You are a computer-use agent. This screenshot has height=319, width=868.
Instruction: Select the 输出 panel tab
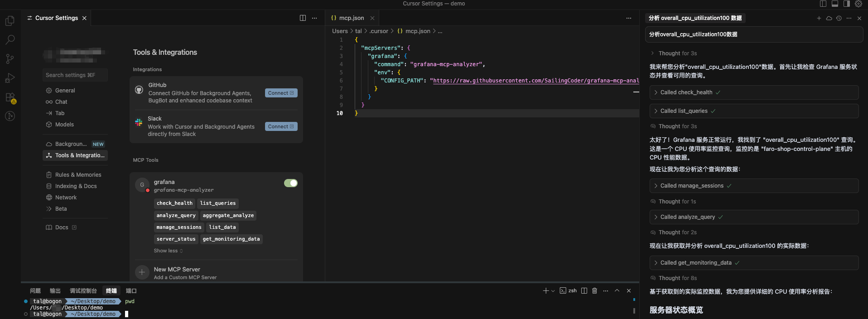coord(55,291)
